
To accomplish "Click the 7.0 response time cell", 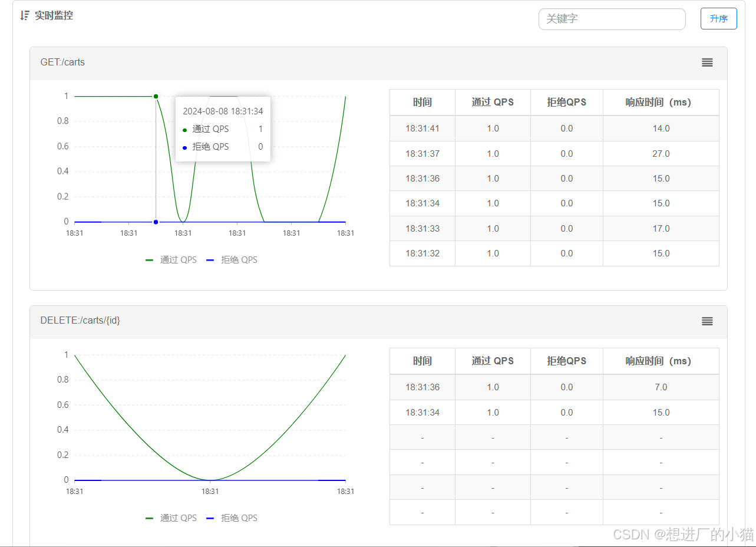I will coord(661,387).
